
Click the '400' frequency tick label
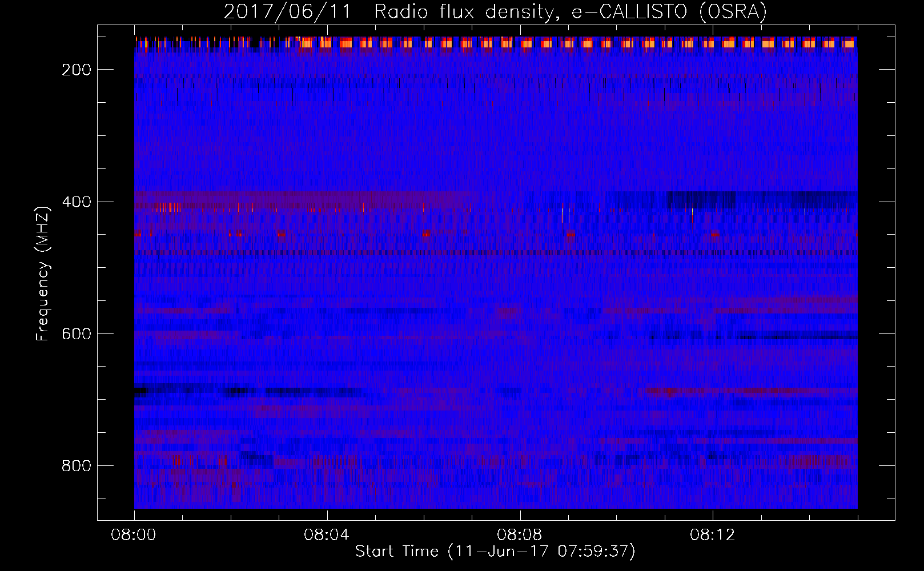77,202
